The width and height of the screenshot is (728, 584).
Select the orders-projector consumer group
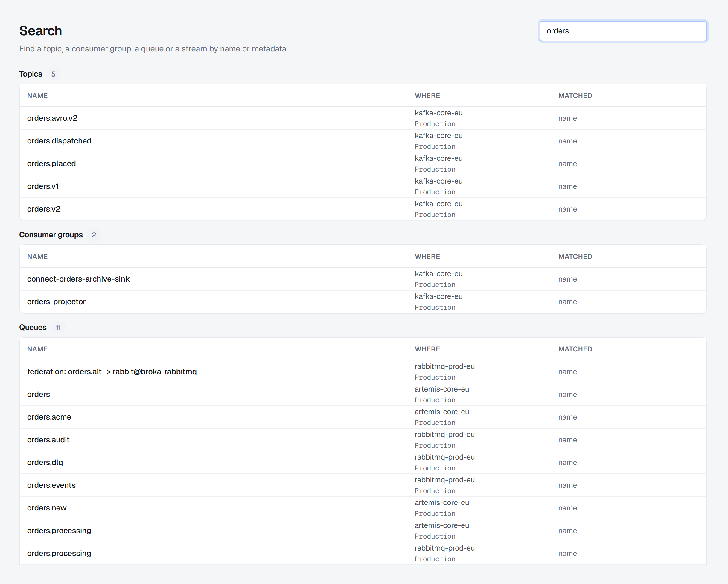(x=363, y=302)
